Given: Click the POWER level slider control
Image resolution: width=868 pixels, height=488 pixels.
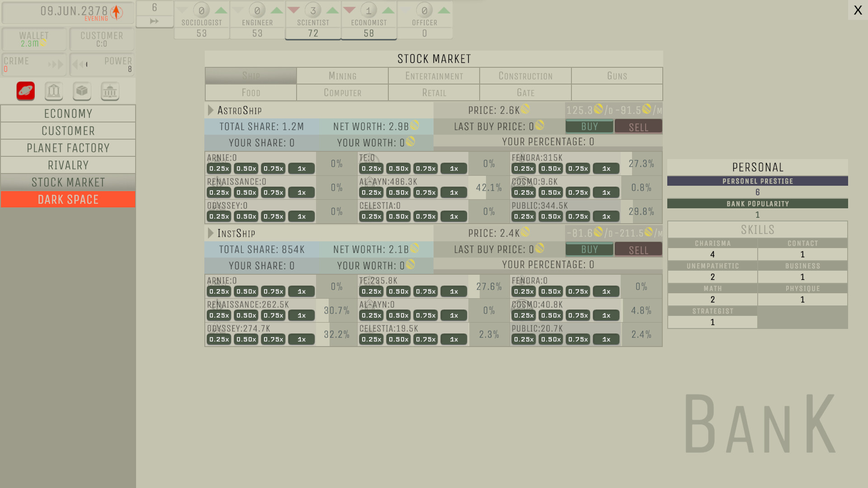Looking at the screenshot, I should (87, 65).
